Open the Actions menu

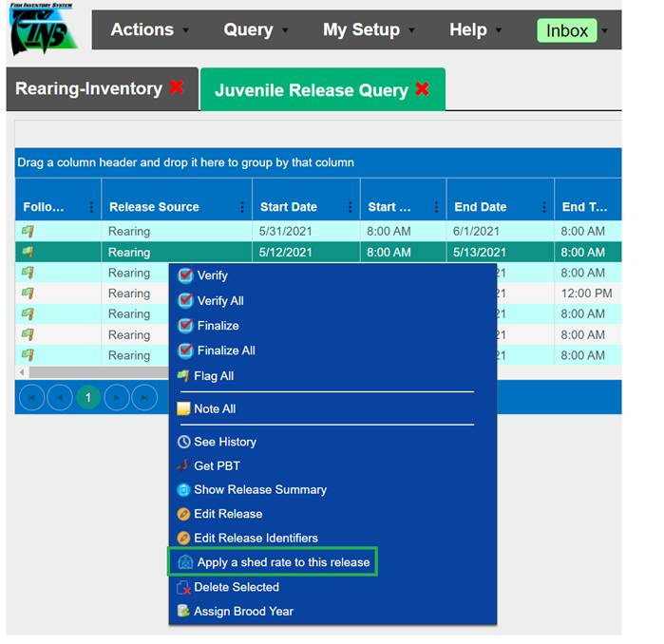pyautogui.click(x=149, y=30)
